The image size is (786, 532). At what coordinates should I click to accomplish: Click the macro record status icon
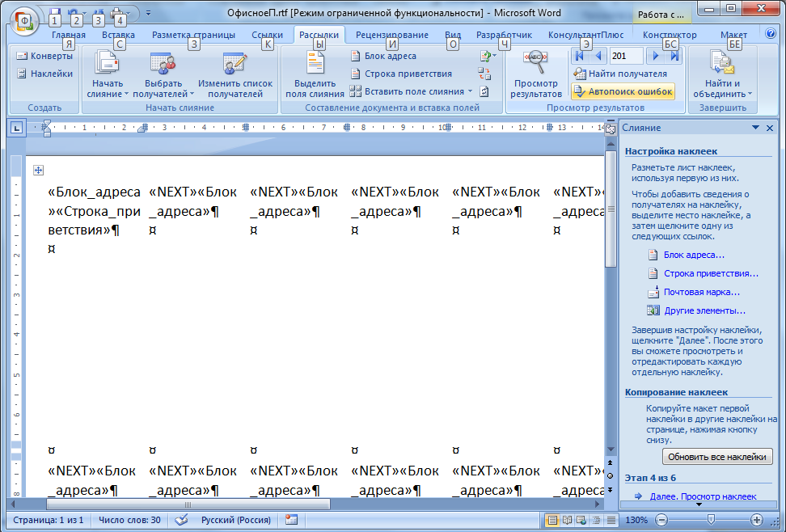(x=291, y=520)
